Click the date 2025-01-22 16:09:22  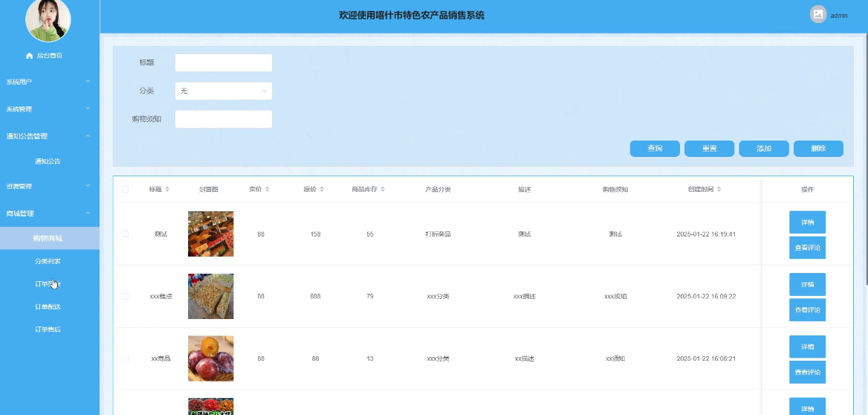click(x=706, y=297)
